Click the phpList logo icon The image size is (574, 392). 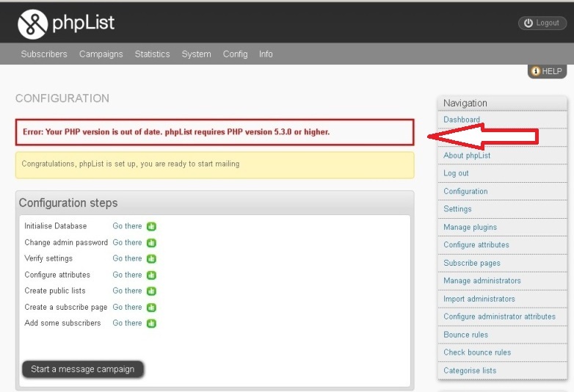tap(32, 24)
